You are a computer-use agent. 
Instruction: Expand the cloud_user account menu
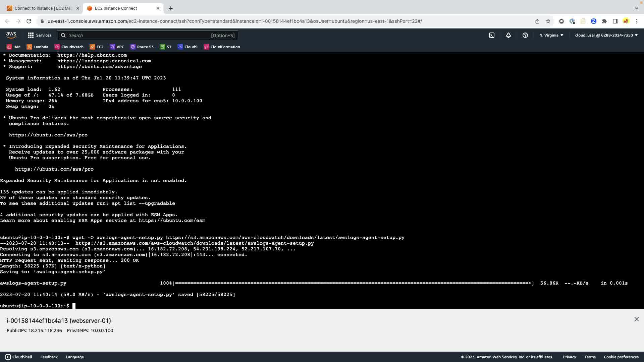click(x=606, y=35)
